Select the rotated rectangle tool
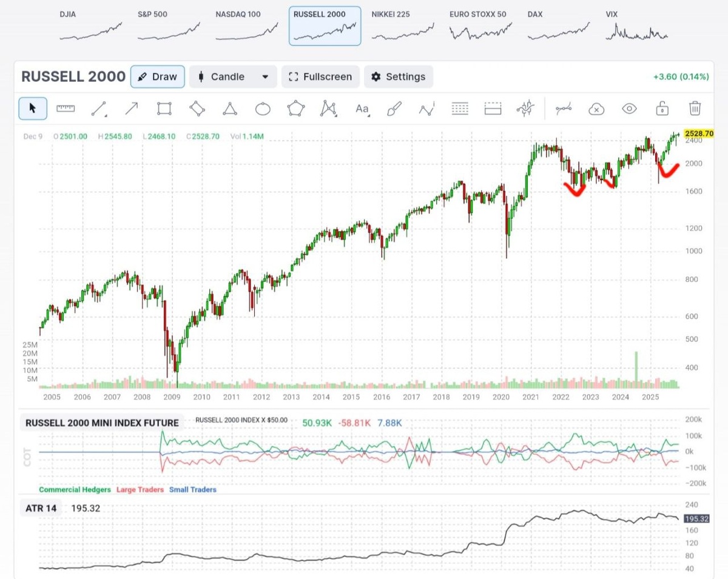 tap(197, 109)
